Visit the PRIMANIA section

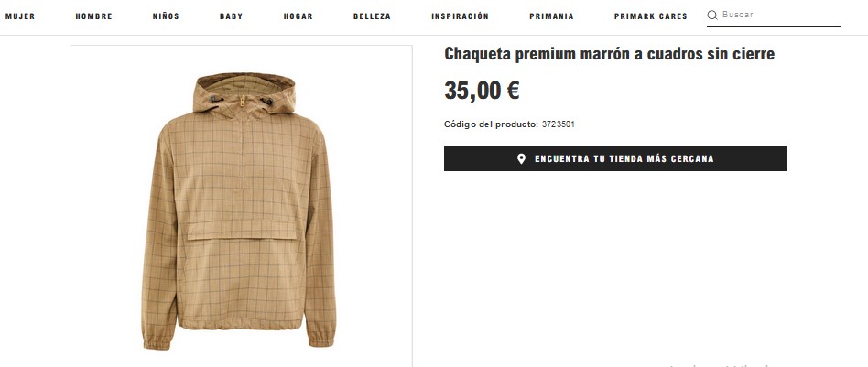point(551,16)
